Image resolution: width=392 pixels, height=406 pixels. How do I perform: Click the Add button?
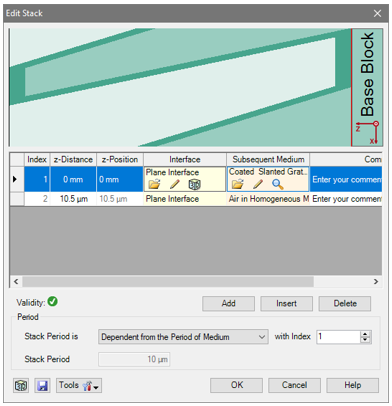(x=228, y=303)
